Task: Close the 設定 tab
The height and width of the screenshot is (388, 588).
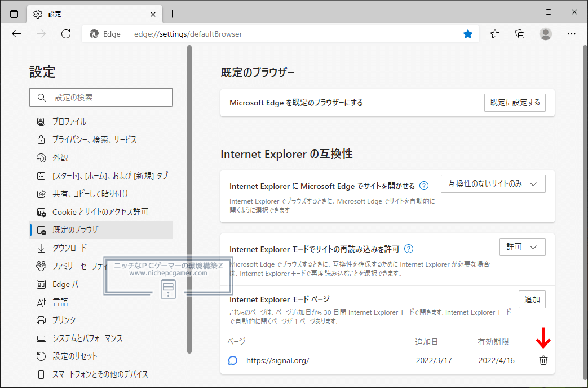Action: (153, 14)
